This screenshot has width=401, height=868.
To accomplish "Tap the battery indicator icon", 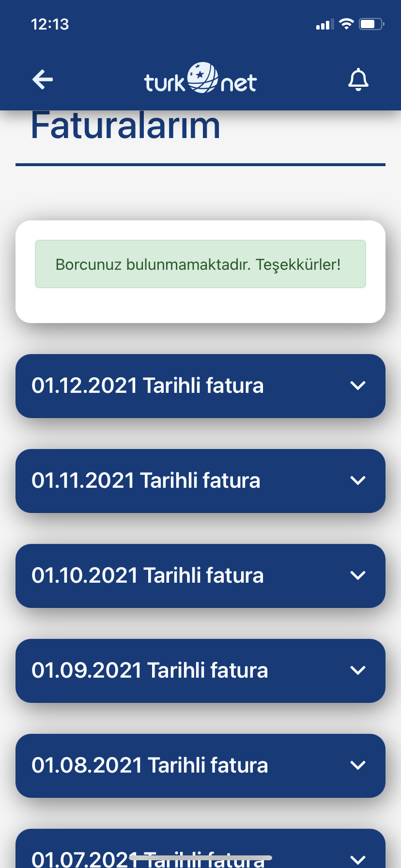I will click(371, 24).
